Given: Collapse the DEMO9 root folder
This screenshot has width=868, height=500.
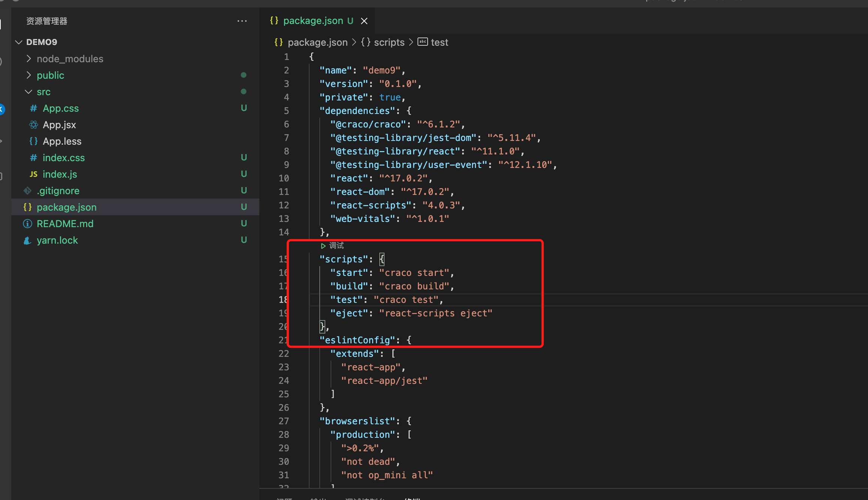Looking at the screenshot, I should [x=19, y=42].
